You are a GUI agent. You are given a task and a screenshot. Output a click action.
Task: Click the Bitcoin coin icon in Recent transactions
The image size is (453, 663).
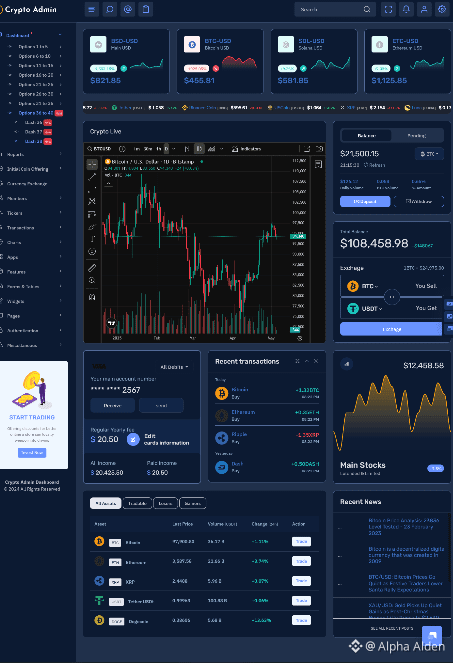tap(221, 393)
